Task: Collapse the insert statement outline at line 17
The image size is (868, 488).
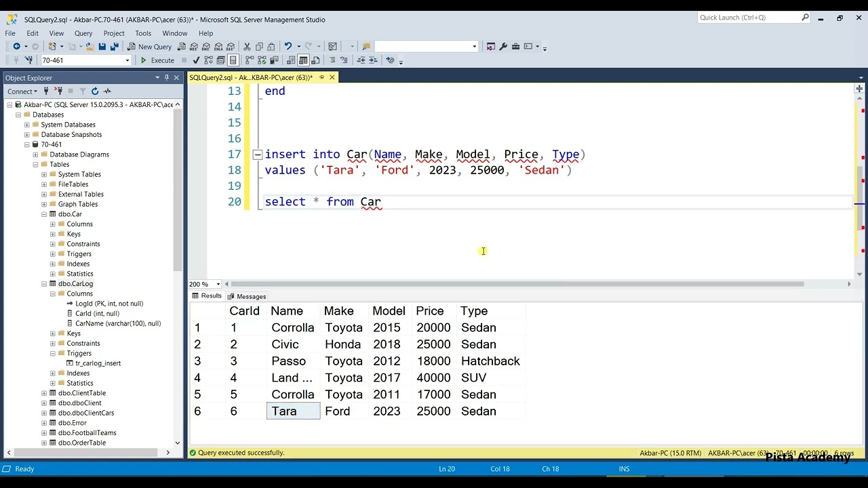Action: point(258,155)
